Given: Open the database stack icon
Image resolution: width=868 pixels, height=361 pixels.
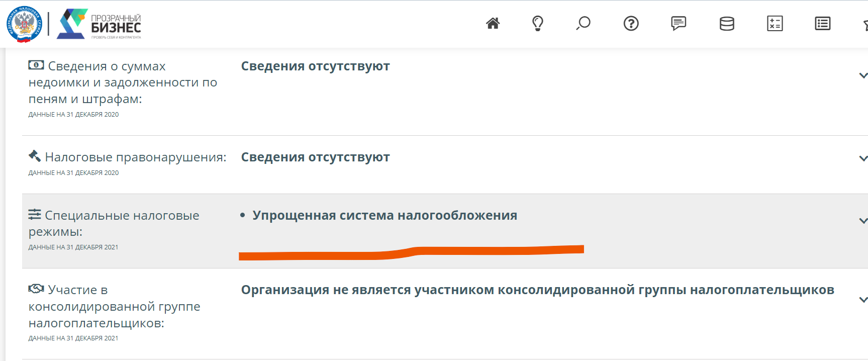Looking at the screenshot, I should [726, 23].
